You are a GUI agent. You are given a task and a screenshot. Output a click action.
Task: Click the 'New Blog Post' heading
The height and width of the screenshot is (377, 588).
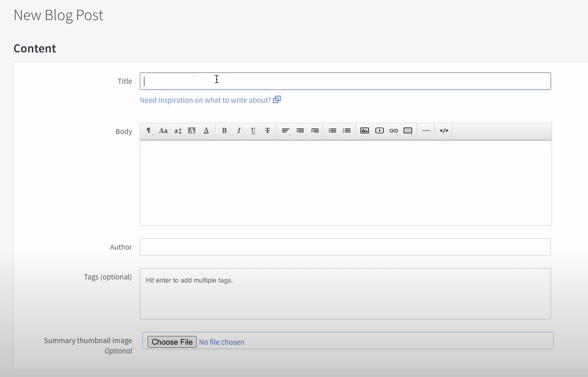(59, 15)
